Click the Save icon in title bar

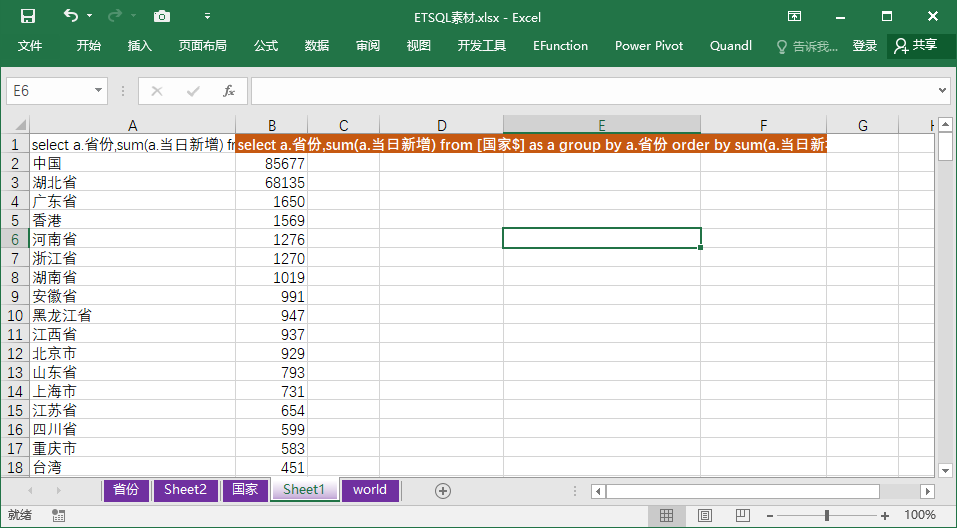coord(28,17)
